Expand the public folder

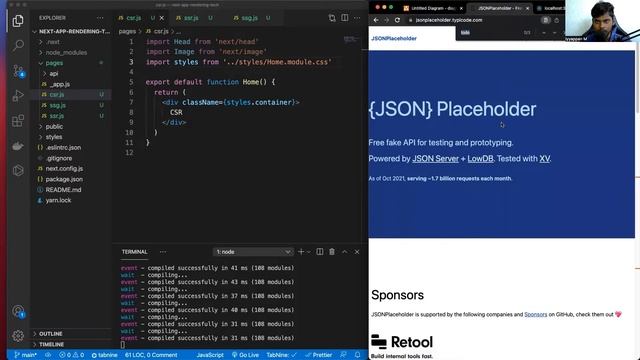tap(71, 127)
